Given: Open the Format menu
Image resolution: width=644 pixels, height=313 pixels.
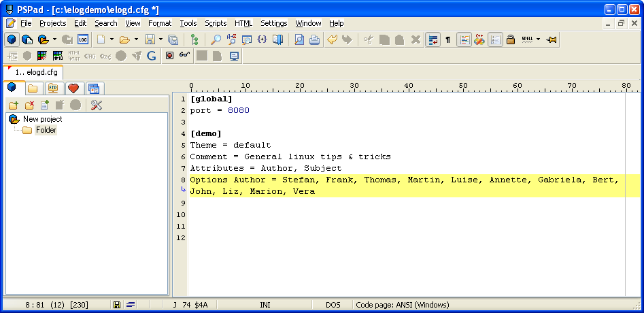Looking at the screenshot, I should click(x=160, y=23).
